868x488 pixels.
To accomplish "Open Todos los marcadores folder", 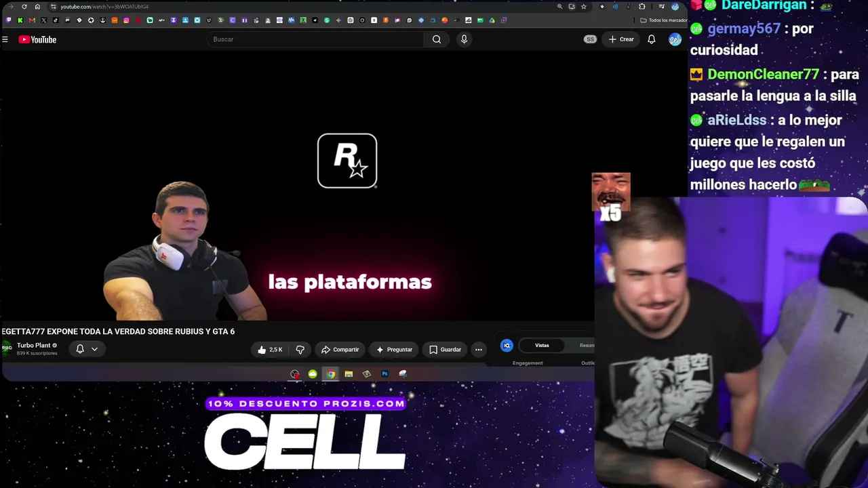I will [663, 20].
